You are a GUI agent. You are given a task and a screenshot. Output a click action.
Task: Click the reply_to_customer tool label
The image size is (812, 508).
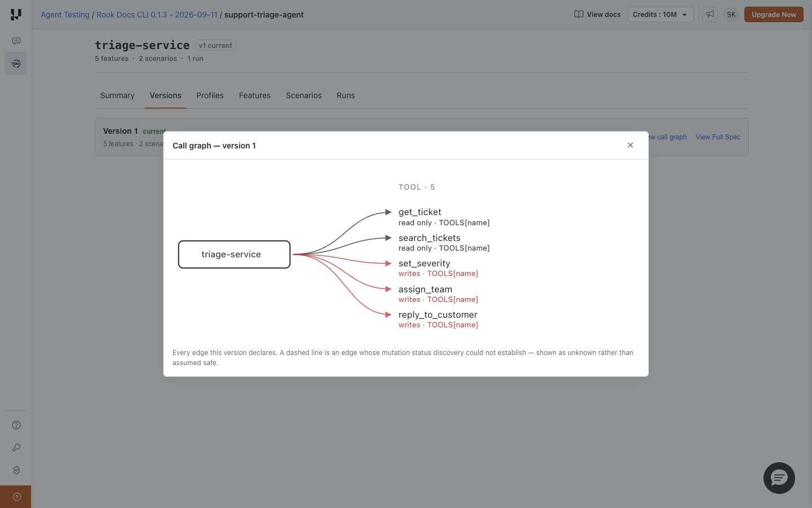pyautogui.click(x=438, y=315)
